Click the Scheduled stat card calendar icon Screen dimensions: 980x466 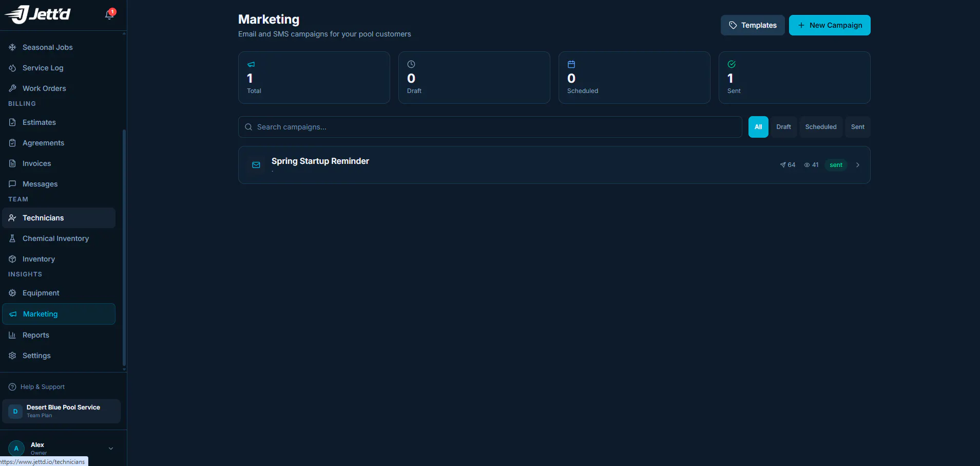[571, 64]
